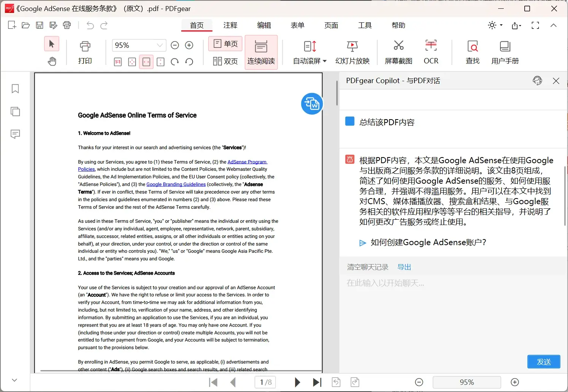Viewport: 568px width, 392px height.
Task: Click the convert to Word floating button
Action: click(312, 104)
